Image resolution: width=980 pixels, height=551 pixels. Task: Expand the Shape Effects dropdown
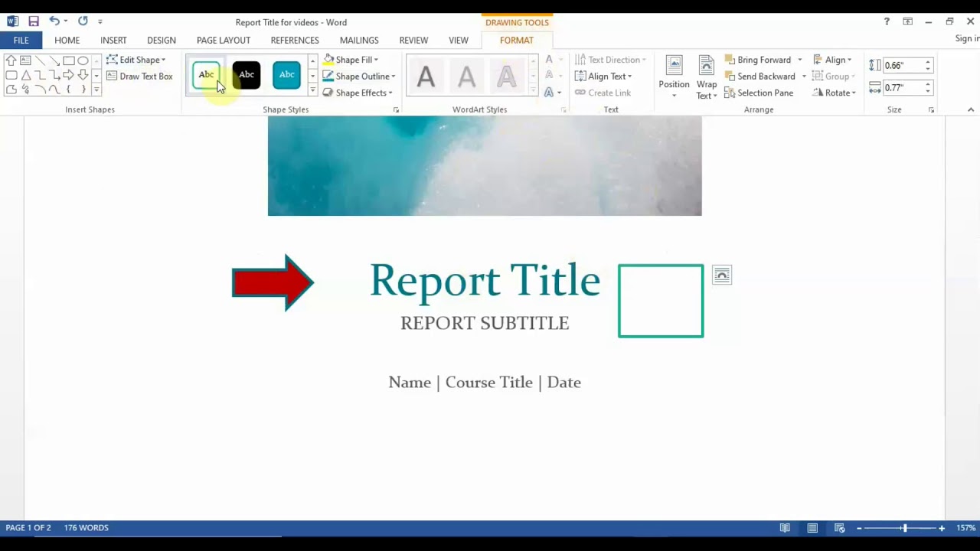390,93
